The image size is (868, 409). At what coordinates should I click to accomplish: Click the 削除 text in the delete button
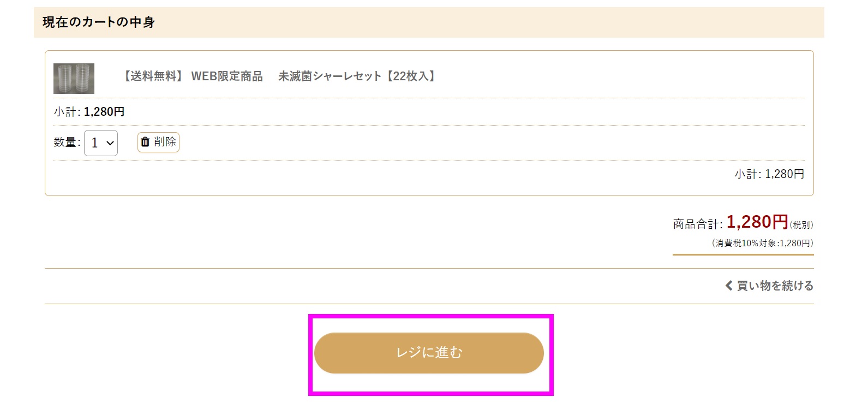pyautogui.click(x=165, y=142)
